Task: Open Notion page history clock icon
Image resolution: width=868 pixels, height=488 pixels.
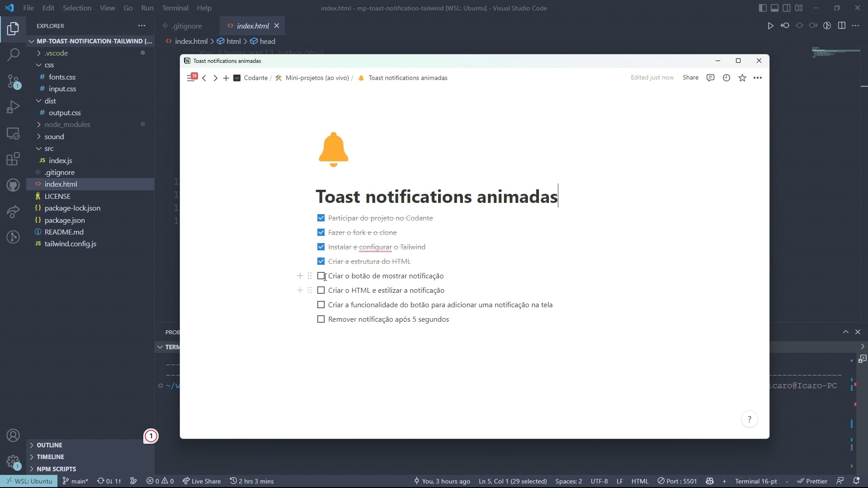Action: 726,78
